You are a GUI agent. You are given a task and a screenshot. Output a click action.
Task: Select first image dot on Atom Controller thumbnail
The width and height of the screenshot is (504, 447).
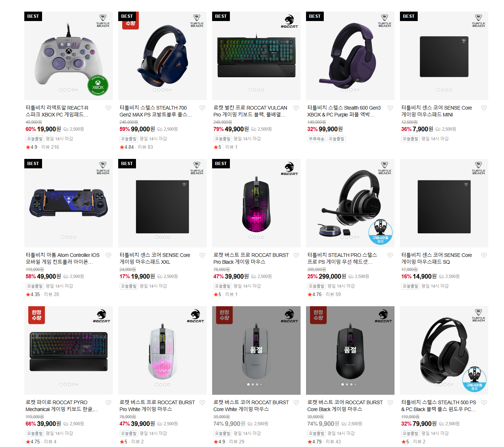pyautogui.click(x=62, y=237)
